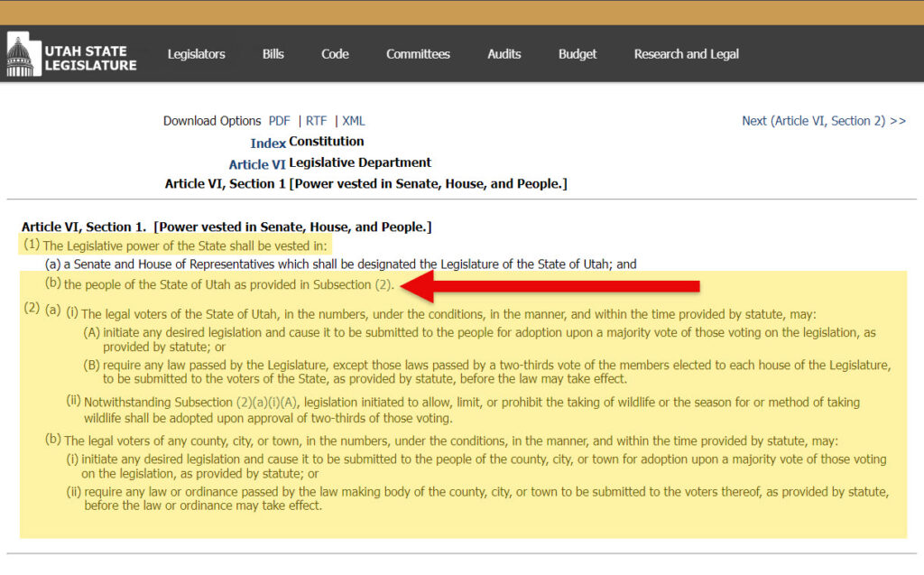Select Budget in the navigation bar
Viewport: 924px width, 575px height.
577,54
